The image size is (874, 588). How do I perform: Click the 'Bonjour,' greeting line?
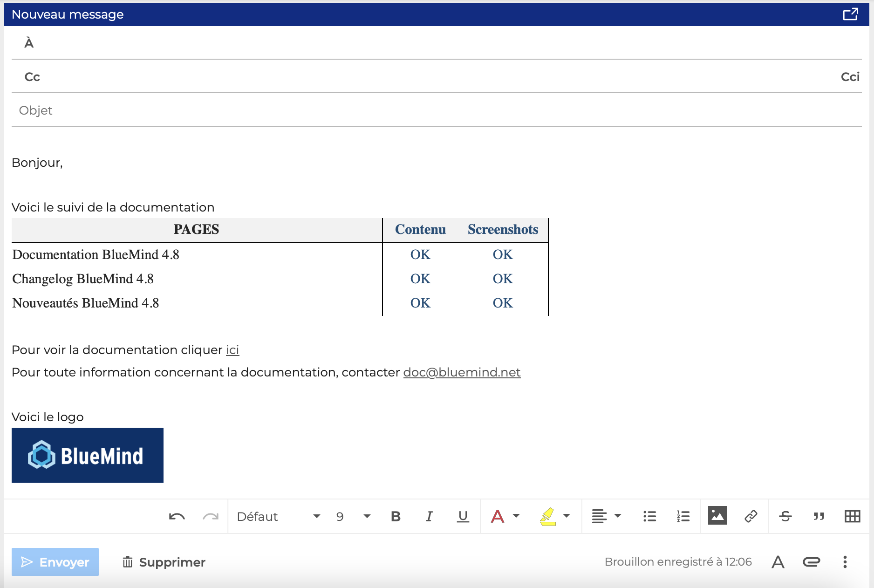[37, 163]
